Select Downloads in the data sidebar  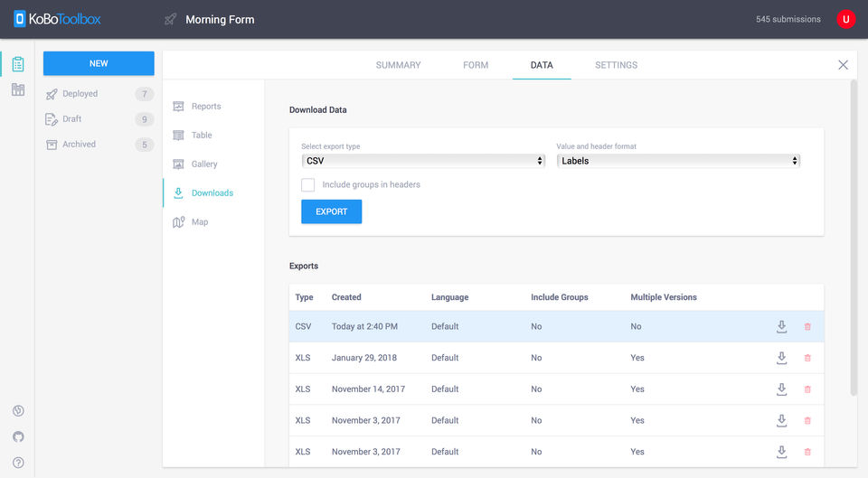click(x=213, y=192)
